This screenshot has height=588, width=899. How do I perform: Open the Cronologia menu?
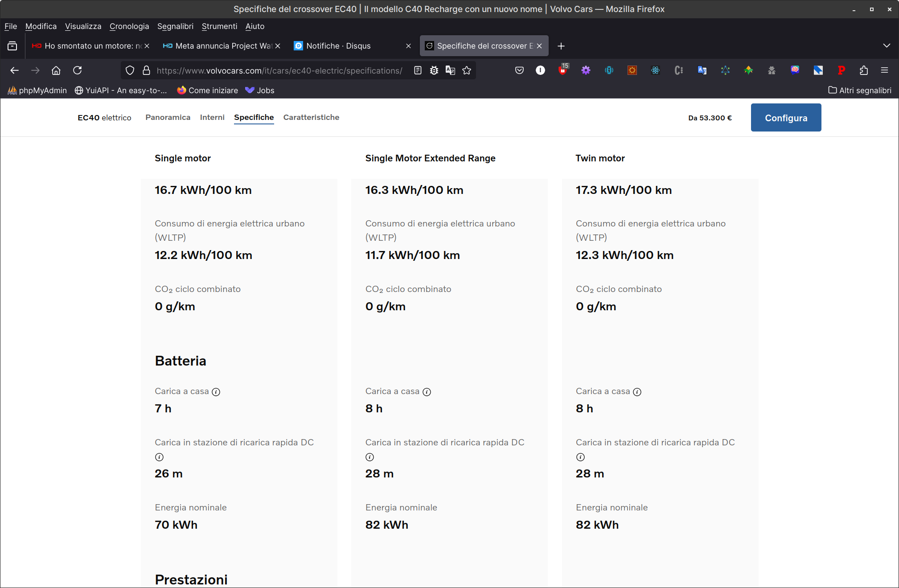(129, 26)
